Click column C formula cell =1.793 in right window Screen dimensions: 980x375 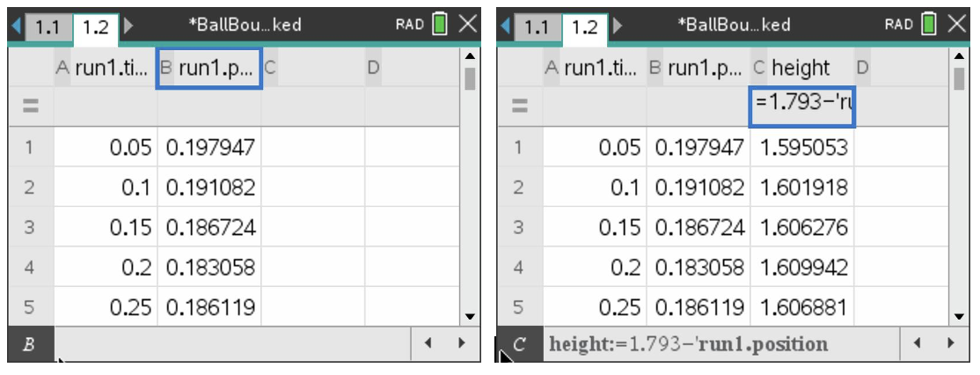(x=802, y=107)
